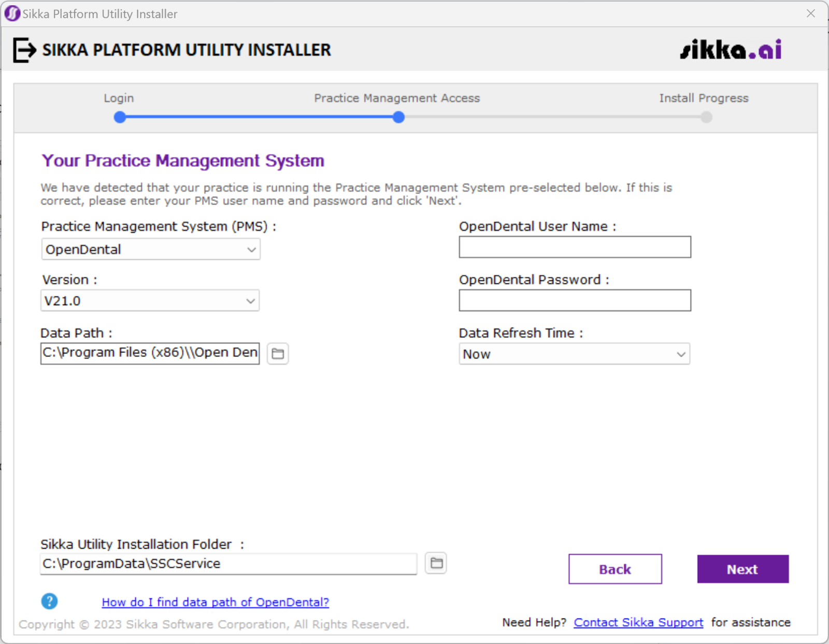Open the Data Refresh Time dropdown set to Now

[575, 354]
